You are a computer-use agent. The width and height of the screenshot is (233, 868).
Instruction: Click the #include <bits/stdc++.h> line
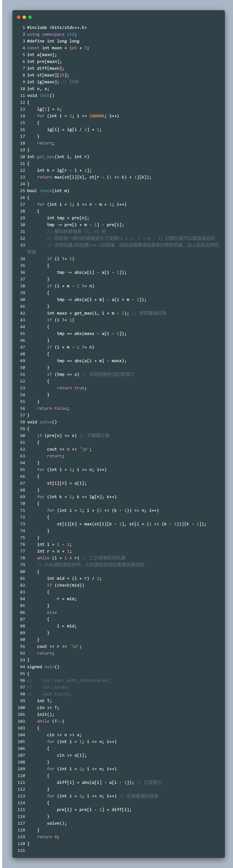pyautogui.click(x=57, y=28)
